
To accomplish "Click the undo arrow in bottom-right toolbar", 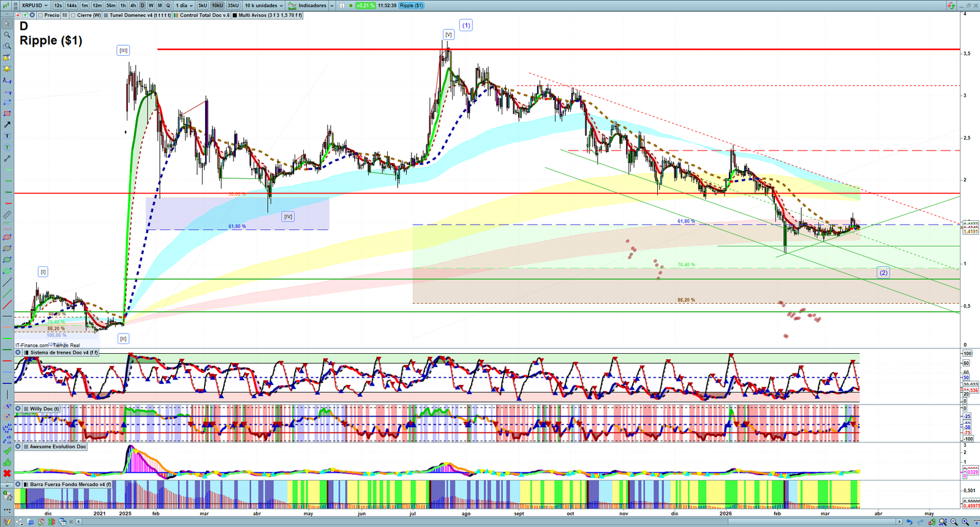I will click(909, 522).
